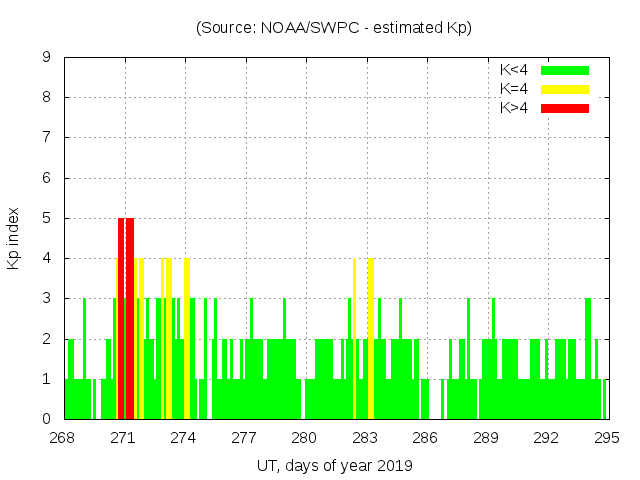The image size is (640, 480).
Task: Click the yellow K=4 legend swatch
Action: click(565, 89)
